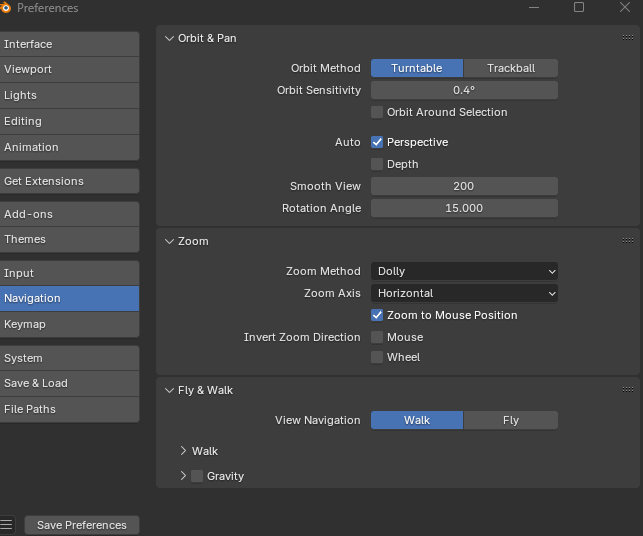643x536 pixels.
Task: Open the Themes section
Action: pos(69,239)
